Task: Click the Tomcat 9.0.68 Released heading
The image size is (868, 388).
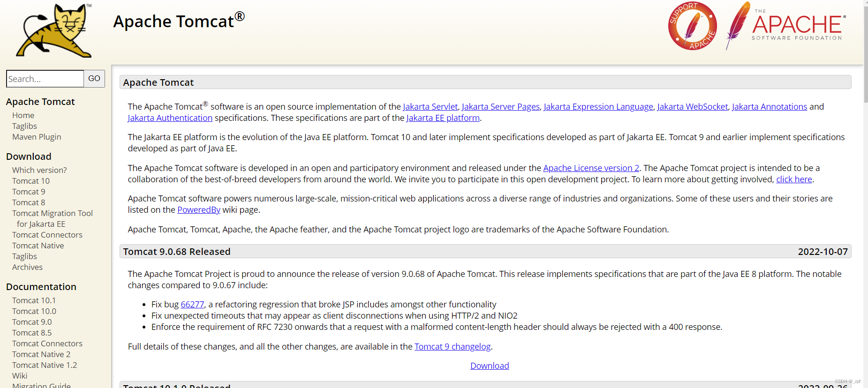Action: (177, 252)
